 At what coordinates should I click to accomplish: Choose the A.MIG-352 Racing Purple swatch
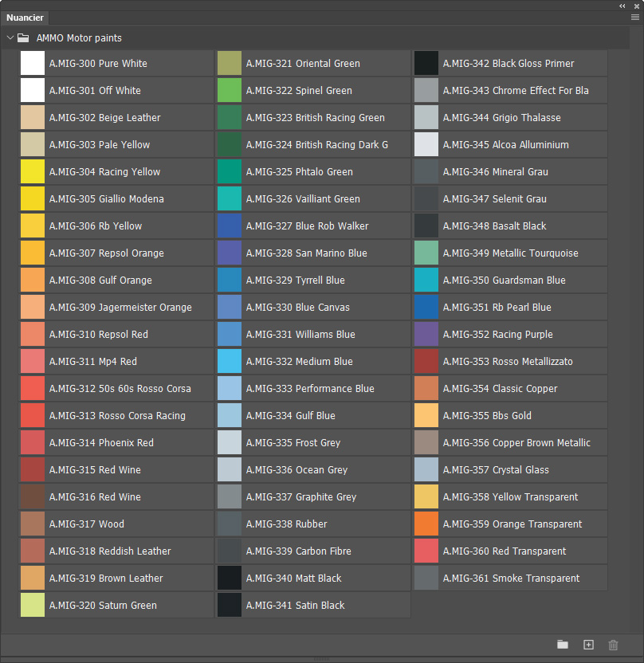[426, 334]
